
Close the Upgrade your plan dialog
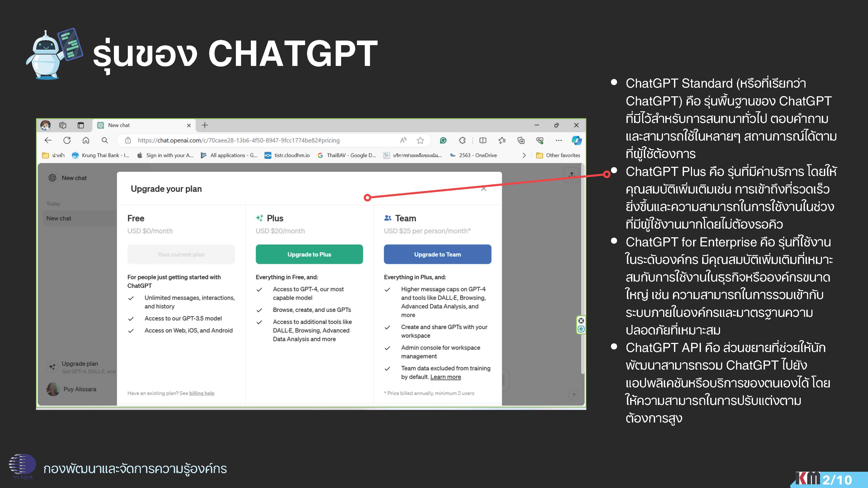point(483,189)
